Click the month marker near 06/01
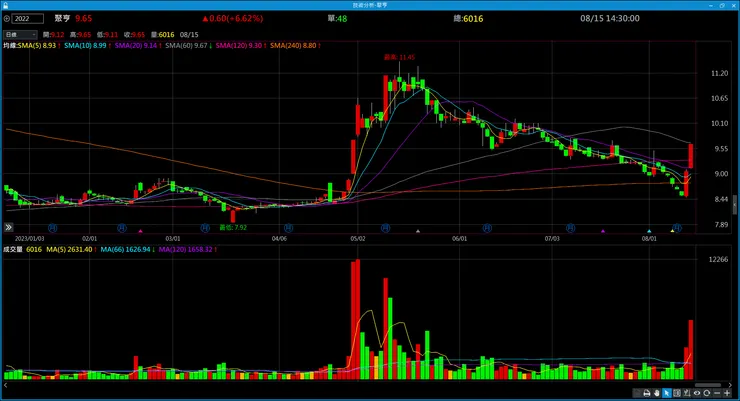Image resolution: width=740 pixels, height=401 pixels. click(487, 228)
